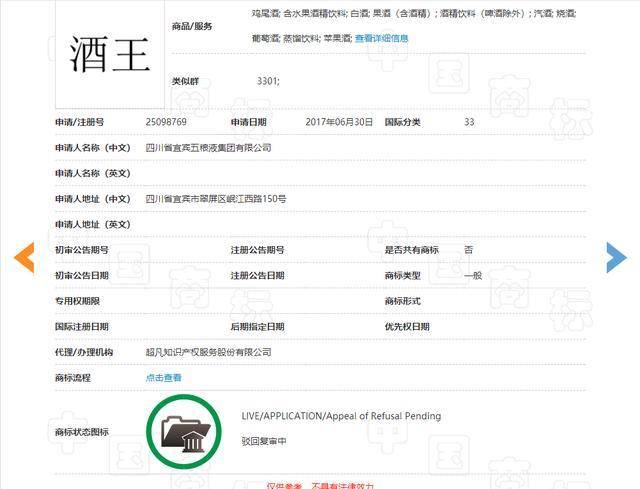
Task: Click the 初审公告期号 label
Action: pos(82,250)
